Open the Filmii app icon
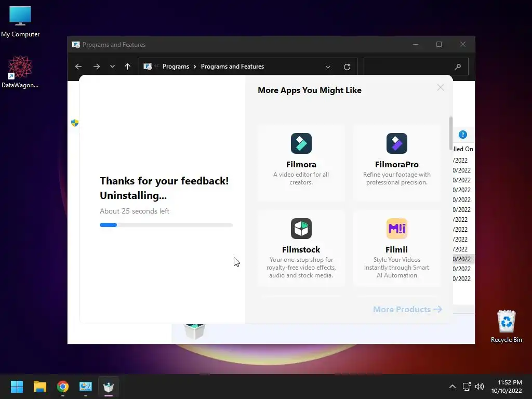The image size is (532, 399). coord(396,229)
